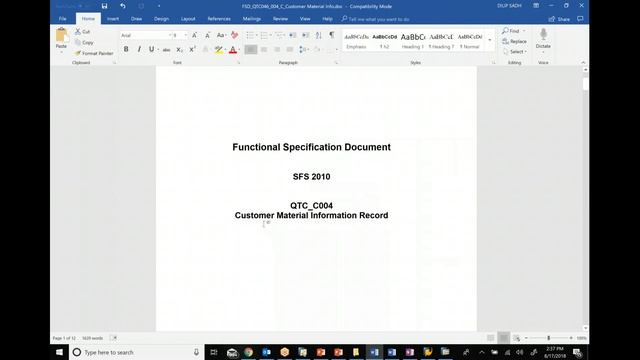Toggle Align Left paragraph alignment
The width and height of the screenshot is (640, 360).
[x=251, y=49]
